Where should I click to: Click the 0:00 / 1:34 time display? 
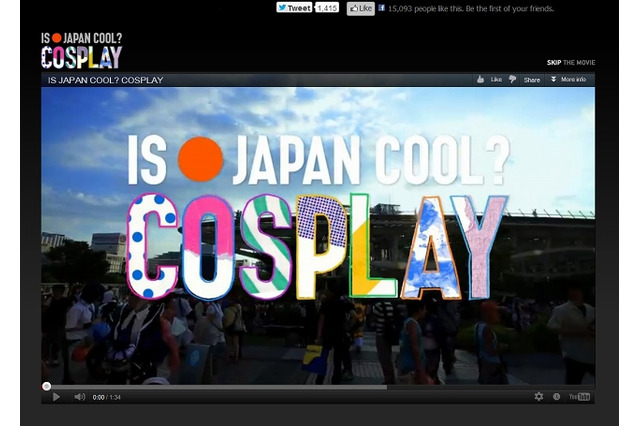click(x=107, y=397)
